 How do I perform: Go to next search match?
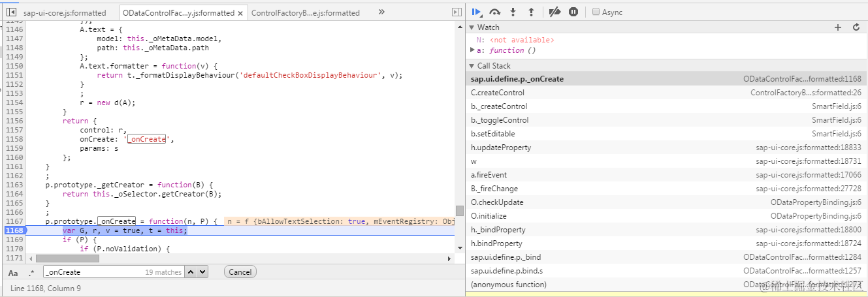pos(202,272)
